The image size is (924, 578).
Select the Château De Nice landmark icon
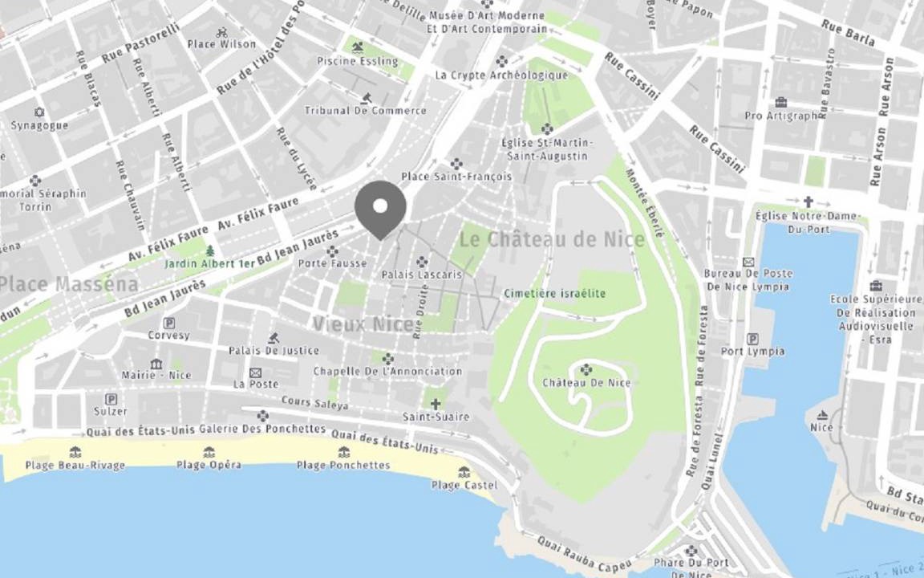(586, 370)
